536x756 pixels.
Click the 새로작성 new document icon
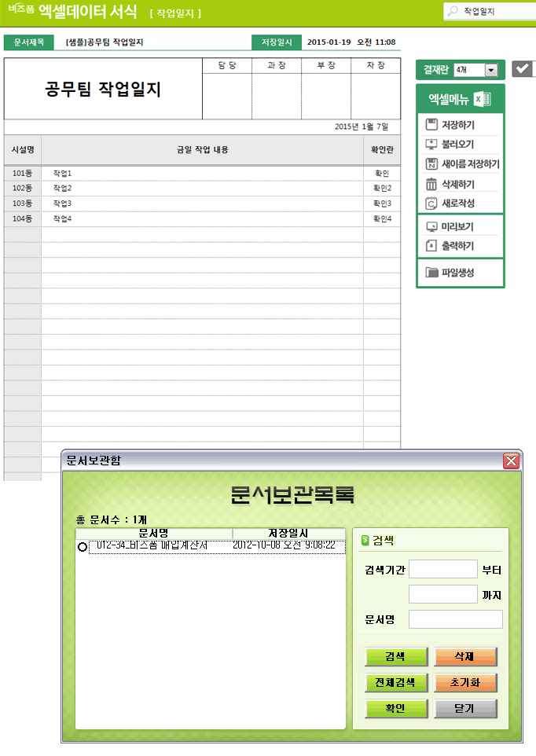coord(431,203)
